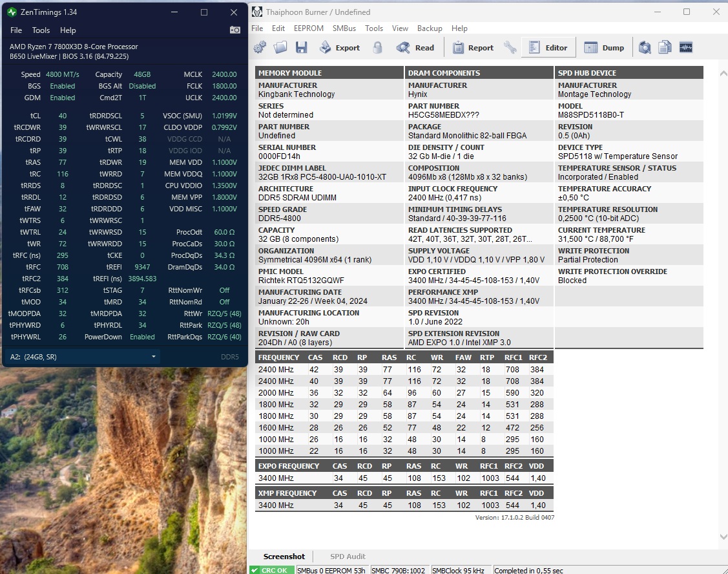Viewport: 728px width, 574px height.
Task: Click the waveform monitor icon
Action: tap(686, 47)
